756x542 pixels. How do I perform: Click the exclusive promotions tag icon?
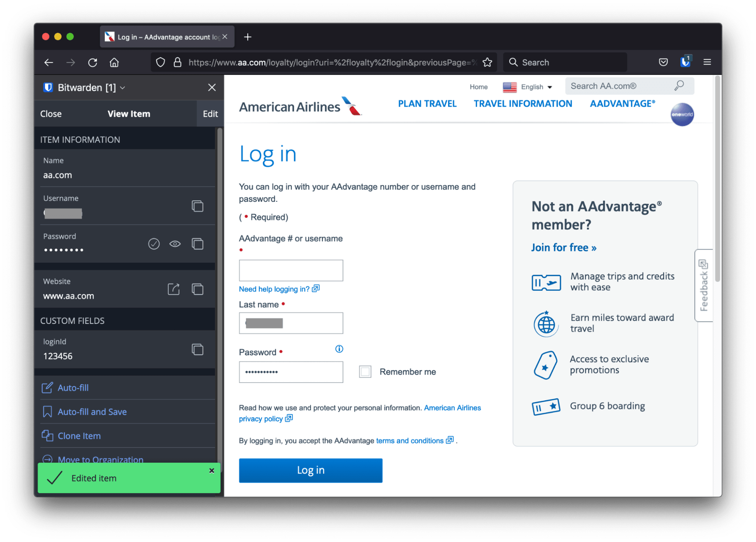(x=545, y=365)
